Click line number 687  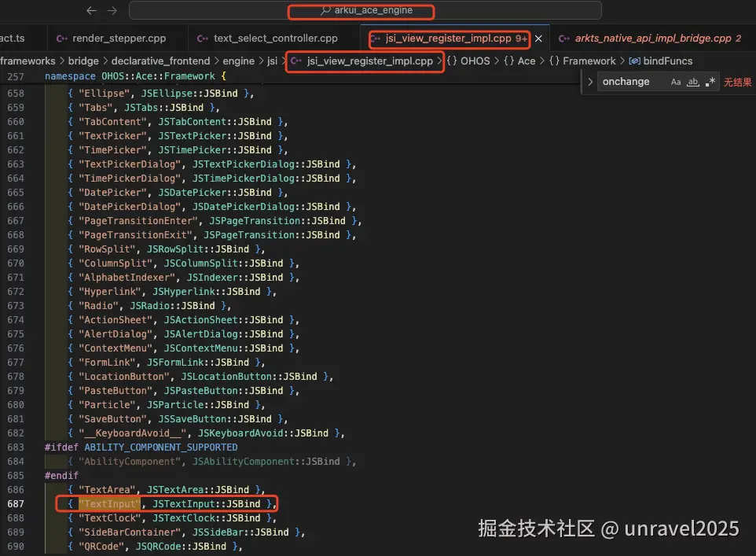(x=16, y=504)
